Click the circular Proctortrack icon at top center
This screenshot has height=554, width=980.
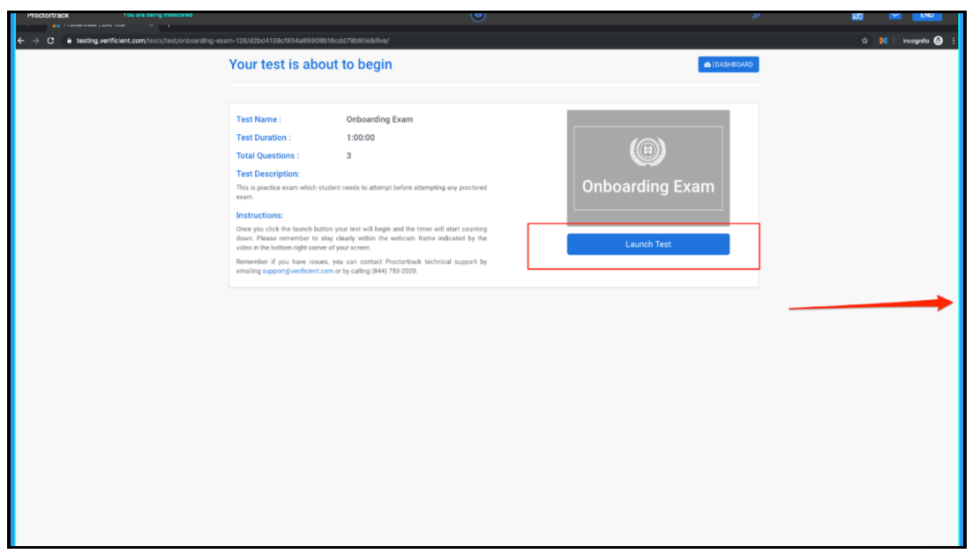[x=478, y=15]
